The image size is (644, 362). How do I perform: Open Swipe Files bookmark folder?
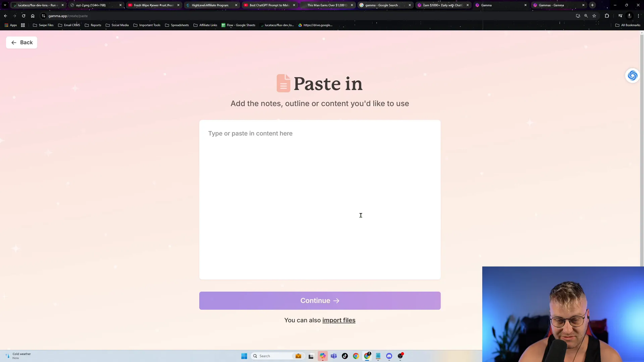tap(43, 25)
